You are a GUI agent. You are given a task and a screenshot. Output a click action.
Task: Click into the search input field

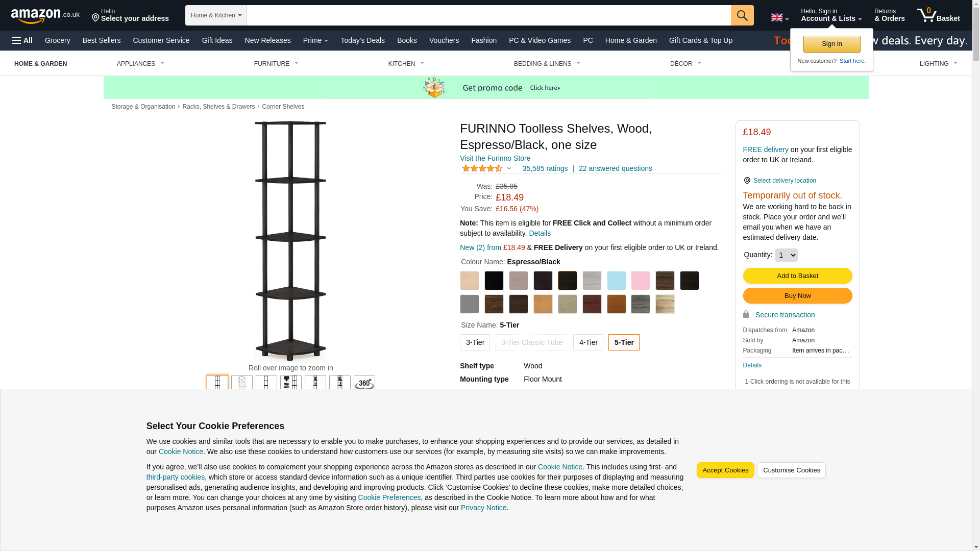(x=488, y=15)
